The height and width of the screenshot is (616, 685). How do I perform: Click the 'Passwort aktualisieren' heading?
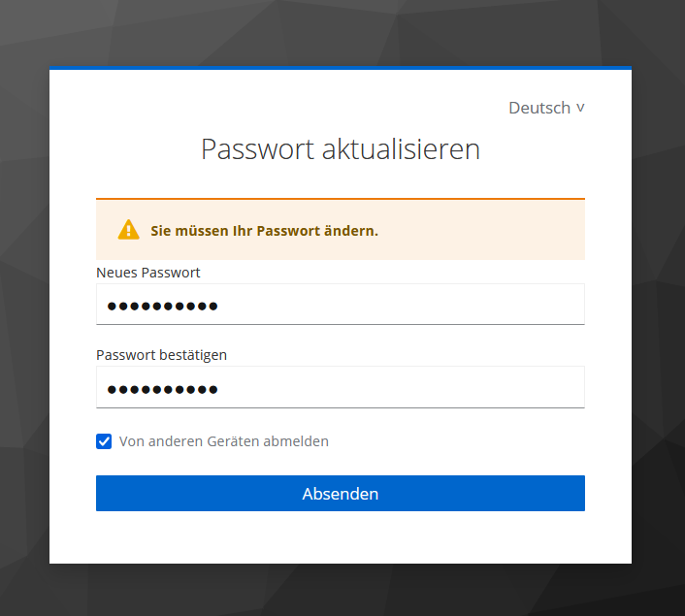(x=340, y=149)
